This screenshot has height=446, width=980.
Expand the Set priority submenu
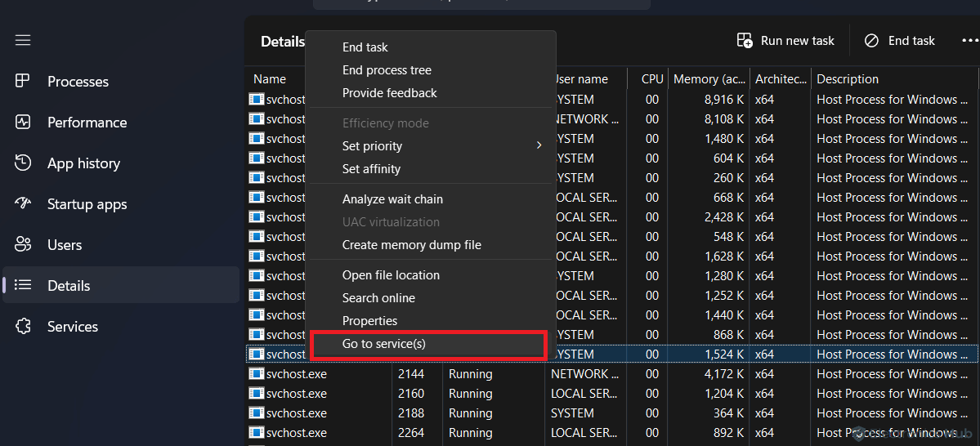[539, 145]
